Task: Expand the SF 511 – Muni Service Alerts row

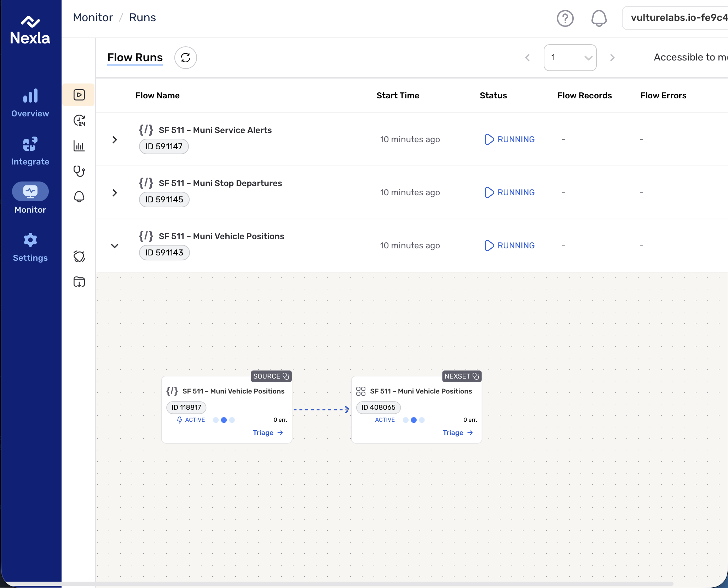Action: click(x=115, y=140)
